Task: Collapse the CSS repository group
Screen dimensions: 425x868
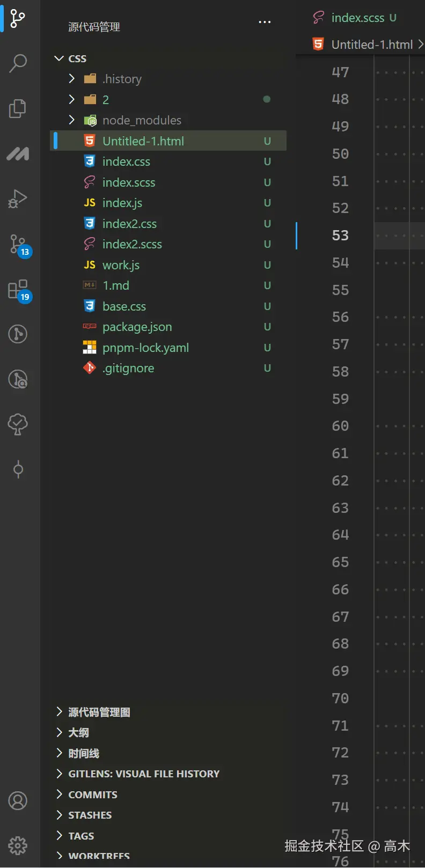Action: point(59,58)
